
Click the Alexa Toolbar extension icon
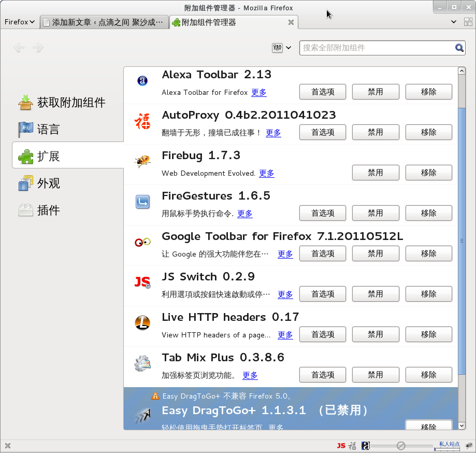coord(142,81)
